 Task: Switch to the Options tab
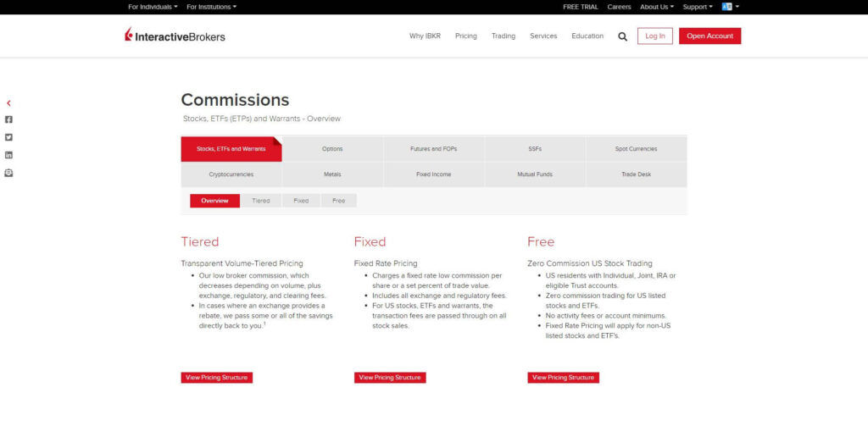[332, 149]
